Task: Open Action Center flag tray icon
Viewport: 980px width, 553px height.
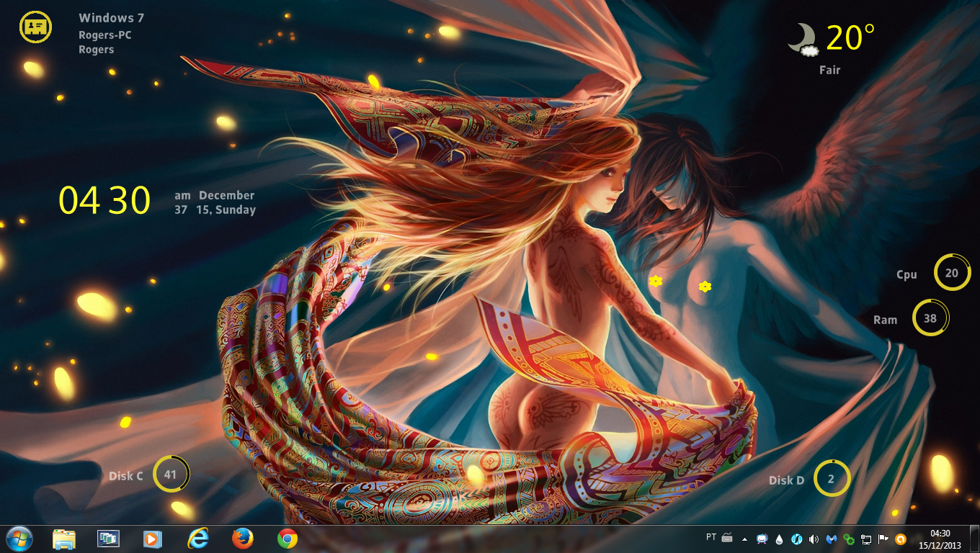Action: coord(883,539)
